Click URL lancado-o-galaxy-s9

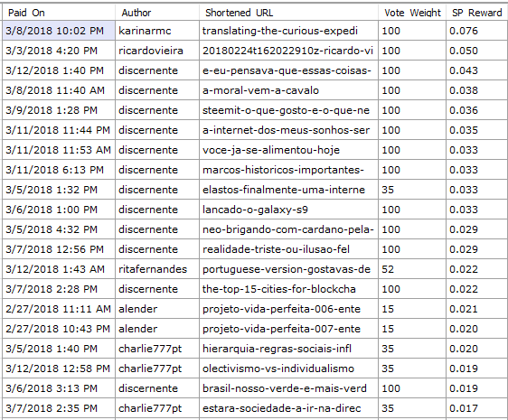pyautogui.click(x=288, y=210)
